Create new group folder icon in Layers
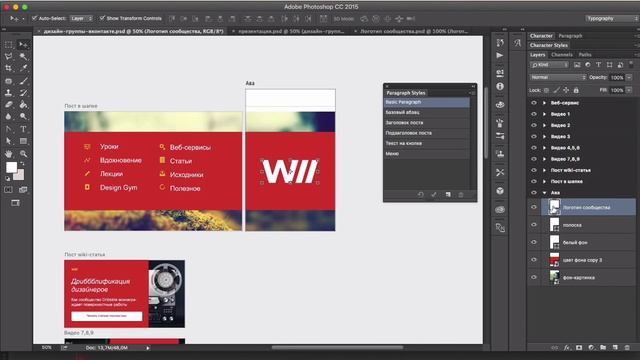The image size is (640, 360). click(603, 348)
